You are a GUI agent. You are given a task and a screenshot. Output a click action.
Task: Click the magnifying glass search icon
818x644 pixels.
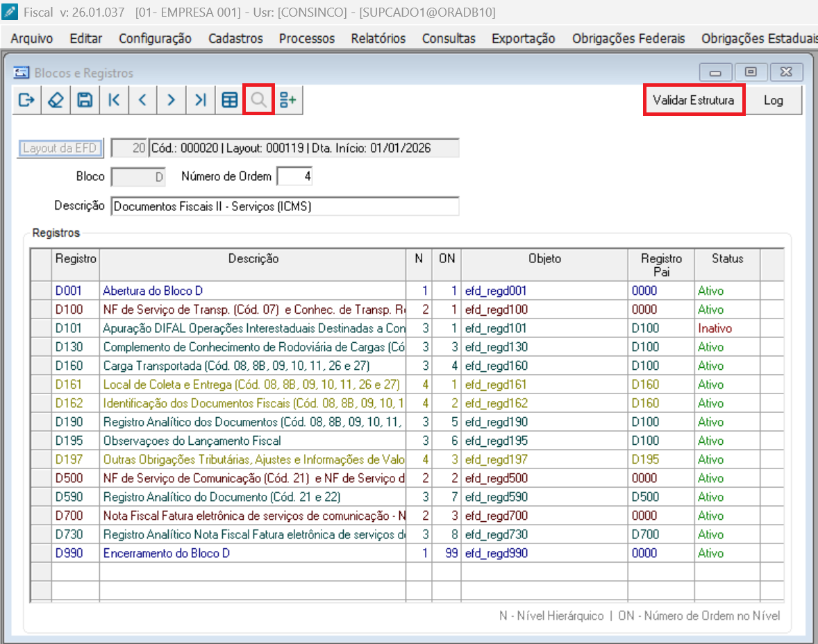[259, 100]
